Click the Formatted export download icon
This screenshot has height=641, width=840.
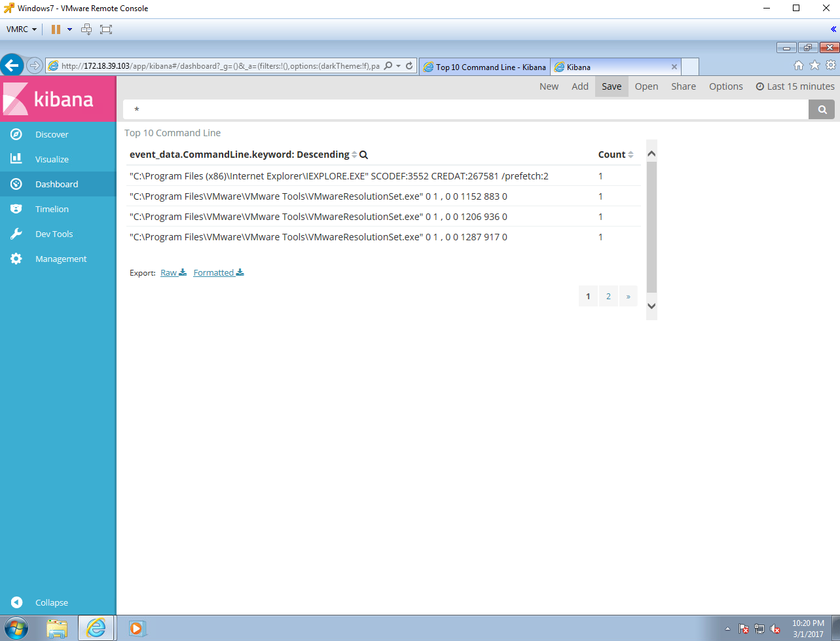tap(240, 272)
